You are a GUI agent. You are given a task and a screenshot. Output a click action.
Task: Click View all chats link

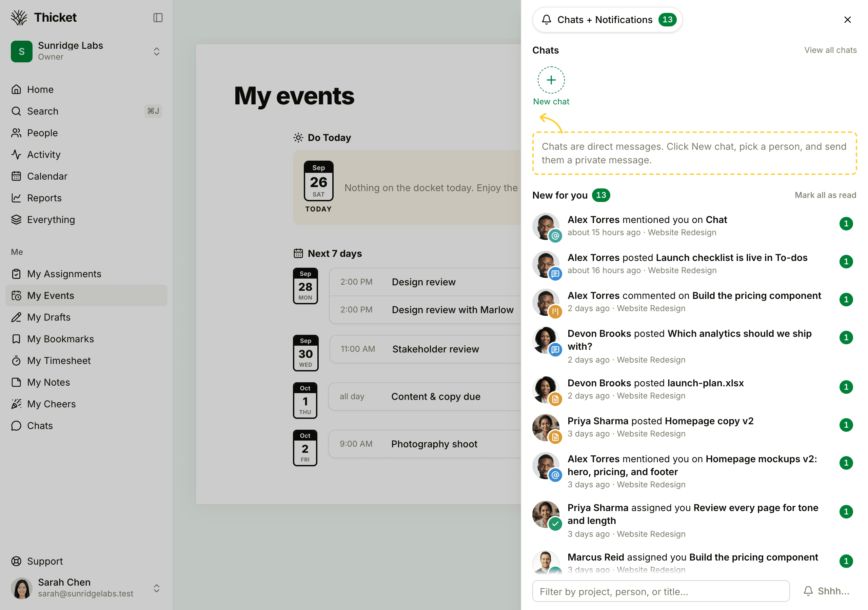(830, 50)
